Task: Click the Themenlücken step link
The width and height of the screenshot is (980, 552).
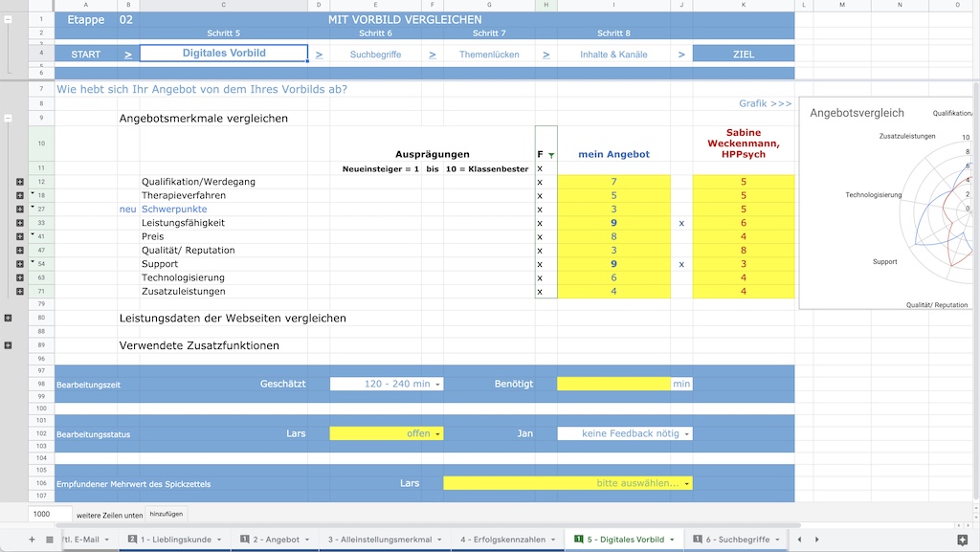Action: [x=489, y=55]
